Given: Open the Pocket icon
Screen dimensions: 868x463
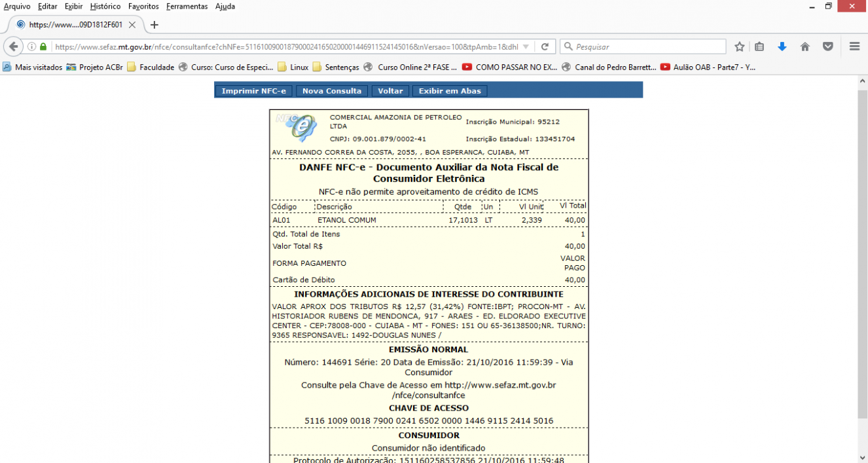Looking at the screenshot, I should [827, 46].
